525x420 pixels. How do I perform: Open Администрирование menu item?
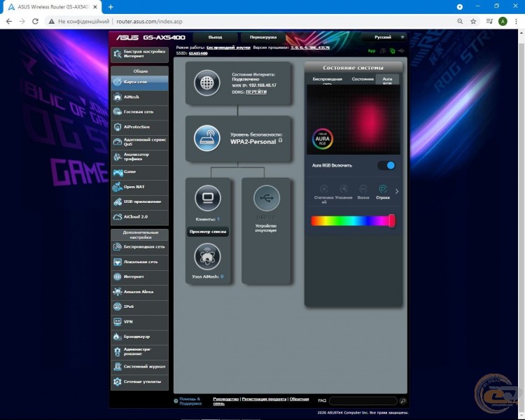tap(139, 352)
